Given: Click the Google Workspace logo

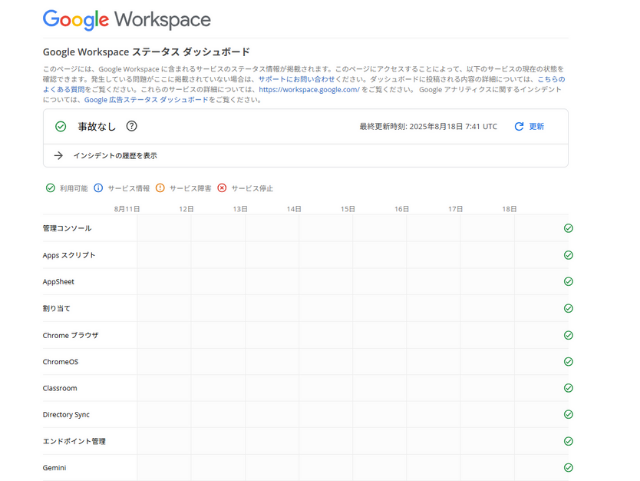Looking at the screenshot, I should pos(126,20).
